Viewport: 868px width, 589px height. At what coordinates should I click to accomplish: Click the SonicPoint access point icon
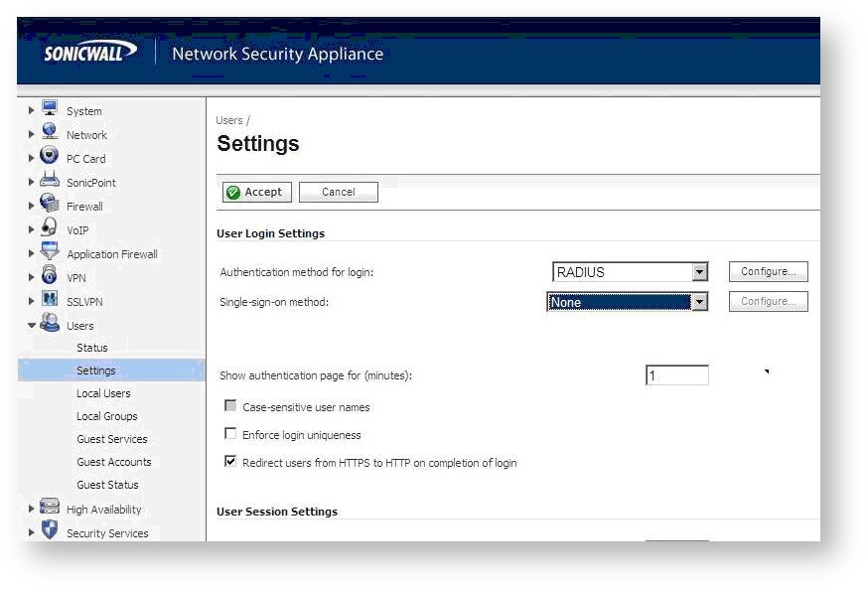(50, 181)
